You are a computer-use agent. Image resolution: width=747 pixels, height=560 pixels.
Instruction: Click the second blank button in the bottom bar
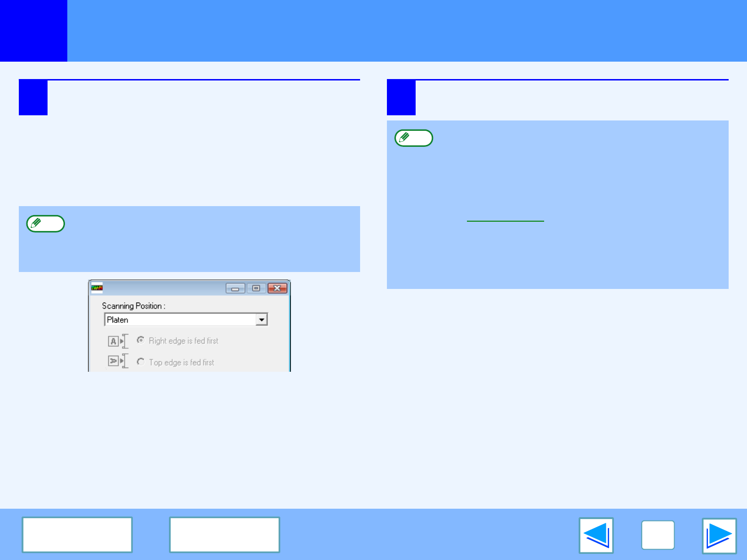click(x=225, y=535)
